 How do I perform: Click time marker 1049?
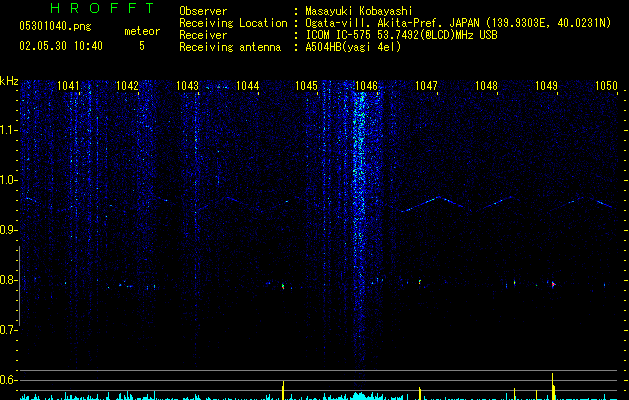point(546,86)
